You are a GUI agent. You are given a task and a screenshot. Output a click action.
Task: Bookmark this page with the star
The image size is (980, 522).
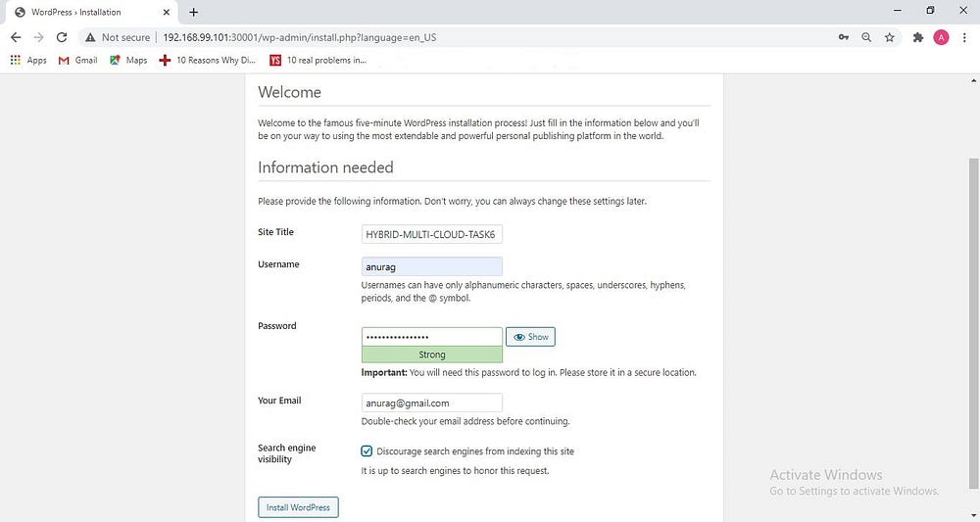[890, 37]
